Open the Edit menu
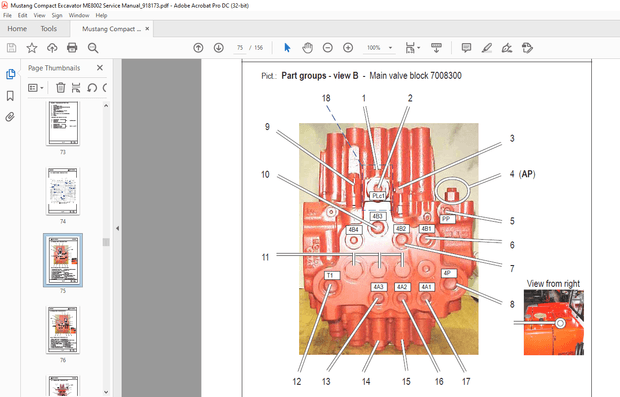This screenshot has width=620, height=397. pos(23,15)
